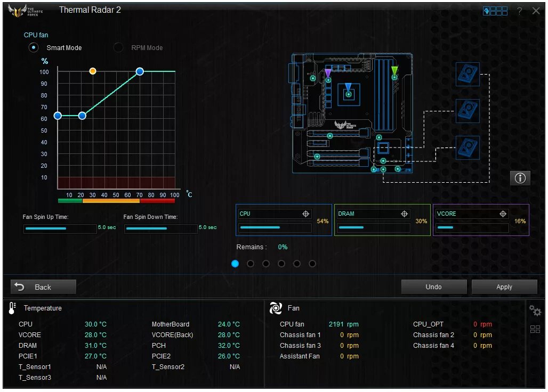This screenshot has width=548, height=392.
Task: Click the info button
Action: tap(520, 178)
